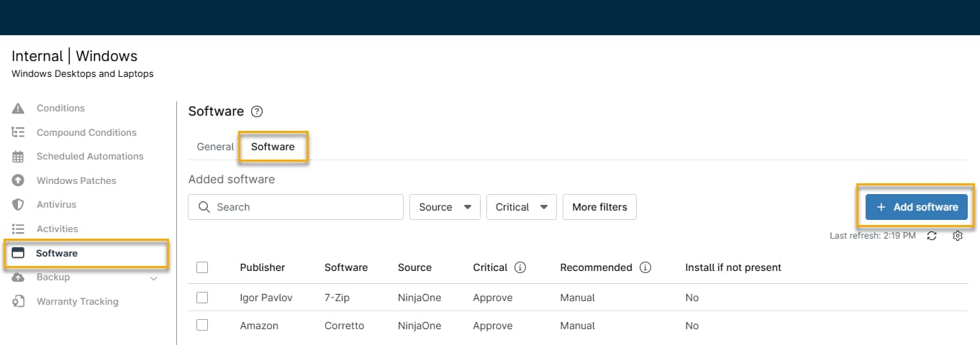This screenshot has height=345, width=980.
Task: Open Compound Conditions via its list icon
Action: click(x=19, y=132)
